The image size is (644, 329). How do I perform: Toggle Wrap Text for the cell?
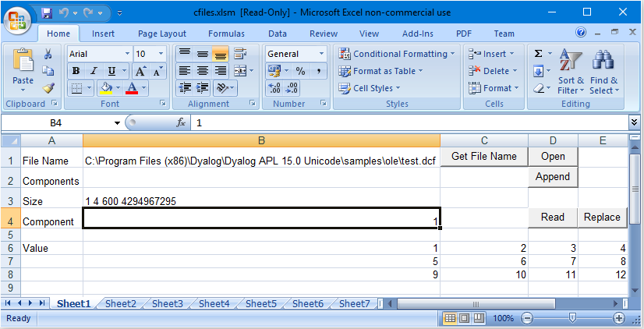click(x=239, y=54)
